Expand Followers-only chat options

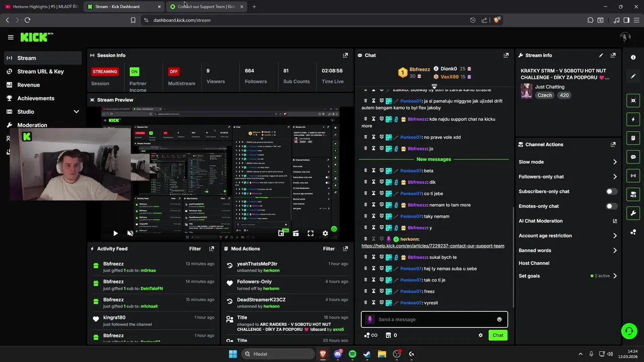(x=614, y=176)
